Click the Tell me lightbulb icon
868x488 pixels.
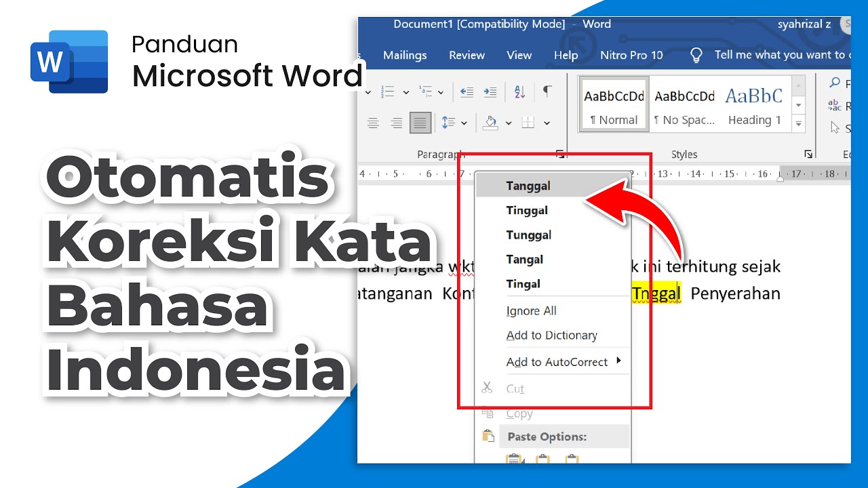696,55
